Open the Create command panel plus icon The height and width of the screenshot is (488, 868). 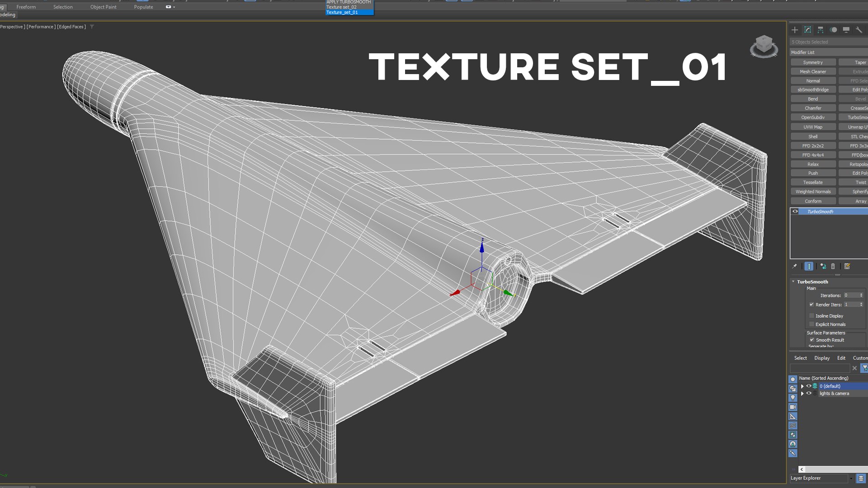(795, 30)
